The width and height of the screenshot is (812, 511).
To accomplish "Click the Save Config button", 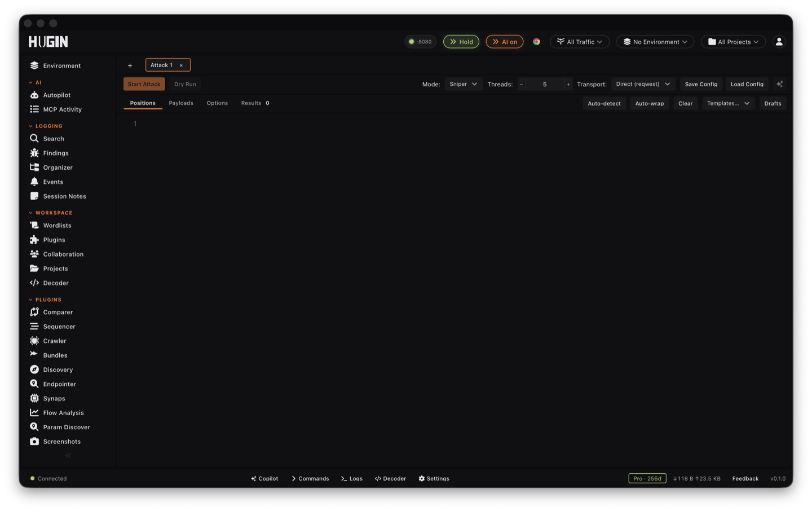I will pos(701,84).
